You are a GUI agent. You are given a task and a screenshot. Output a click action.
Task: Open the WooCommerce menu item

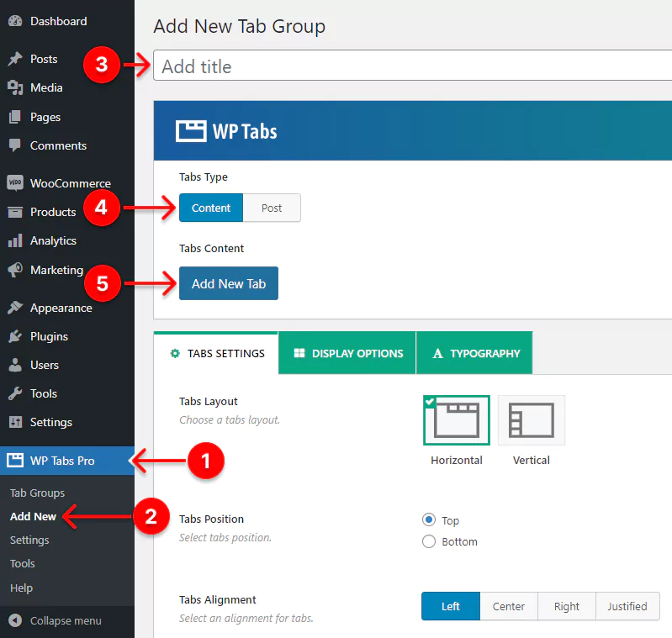tap(67, 183)
